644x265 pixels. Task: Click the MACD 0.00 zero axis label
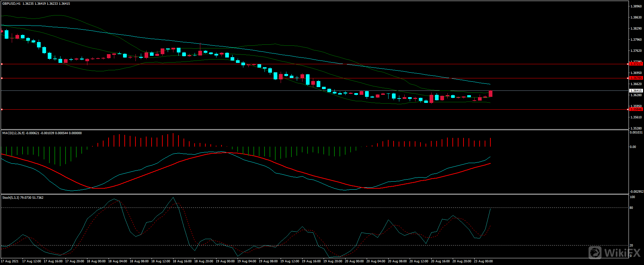click(633, 147)
